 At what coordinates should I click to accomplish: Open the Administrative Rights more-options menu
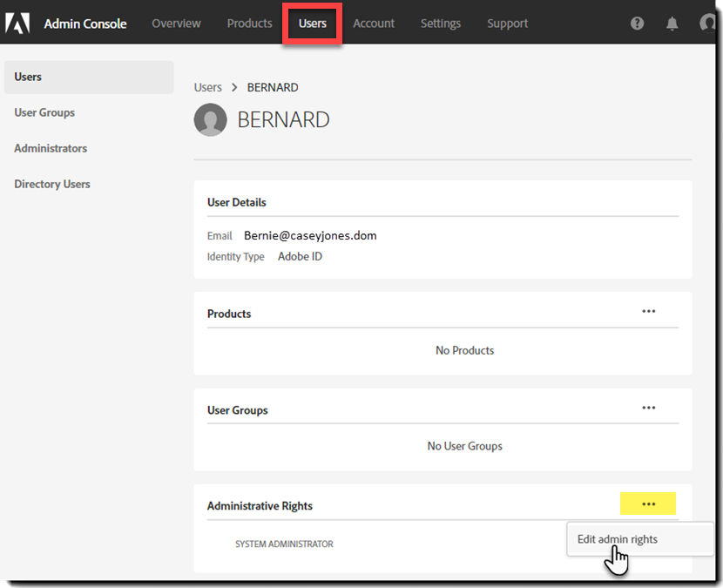648,504
